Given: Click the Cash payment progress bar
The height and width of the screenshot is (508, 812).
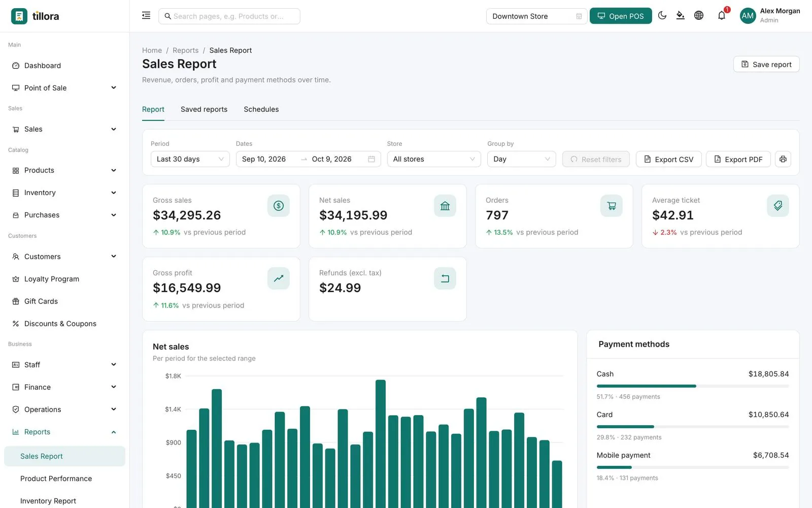Looking at the screenshot, I should (x=693, y=386).
